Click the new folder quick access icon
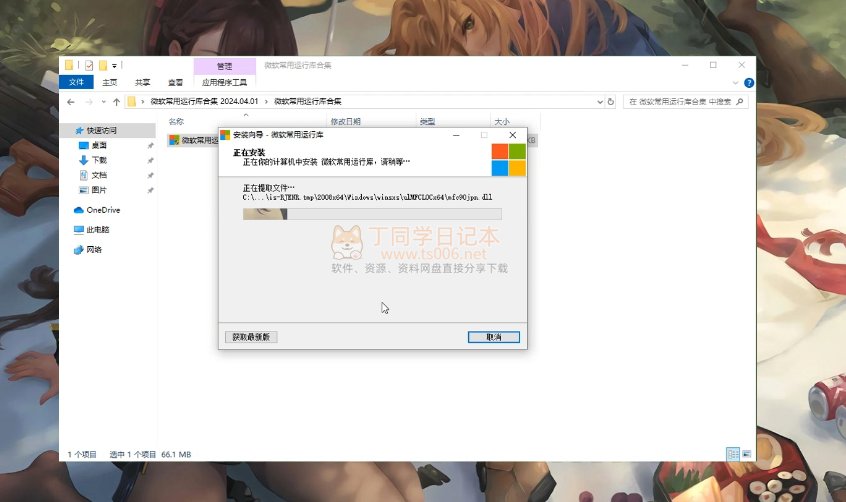 (103, 65)
